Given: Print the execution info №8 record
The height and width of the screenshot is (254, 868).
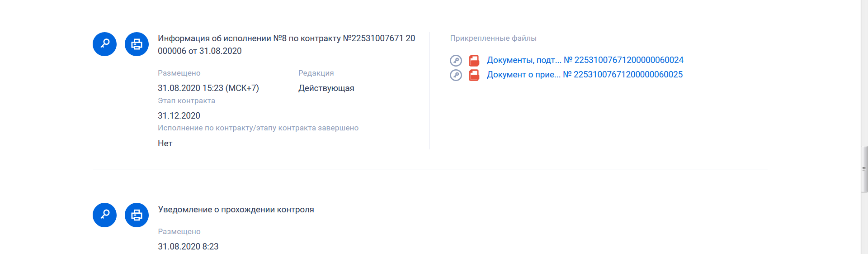Looking at the screenshot, I should pos(137,44).
